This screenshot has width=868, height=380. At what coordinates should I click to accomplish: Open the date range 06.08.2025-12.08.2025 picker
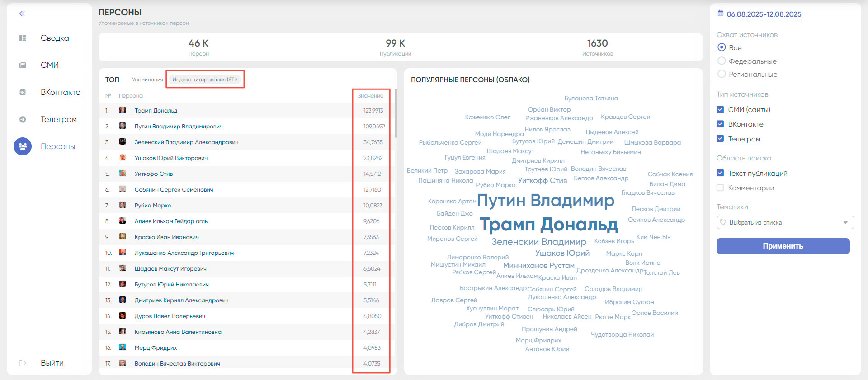point(764,14)
